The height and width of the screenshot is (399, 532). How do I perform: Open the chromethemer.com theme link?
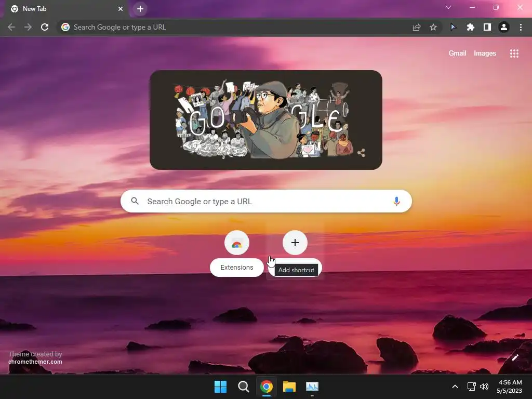pos(35,362)
